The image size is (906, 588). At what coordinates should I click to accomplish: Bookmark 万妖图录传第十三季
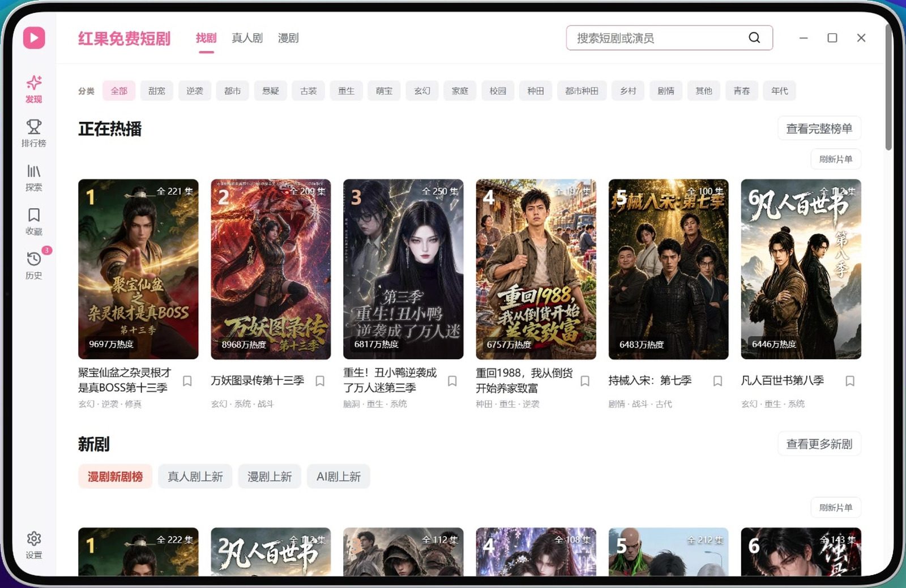pyautogui.click(x=320, y=381)
